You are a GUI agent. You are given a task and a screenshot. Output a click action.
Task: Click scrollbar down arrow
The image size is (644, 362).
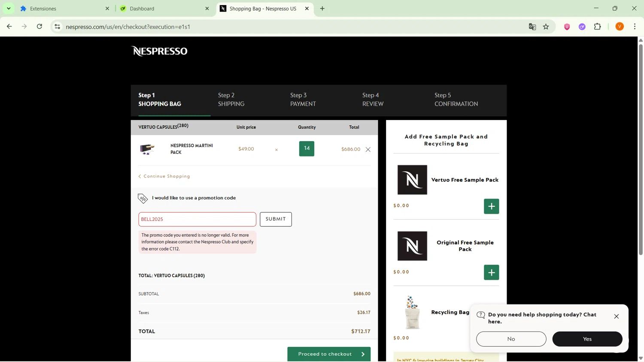coord(641,358)
